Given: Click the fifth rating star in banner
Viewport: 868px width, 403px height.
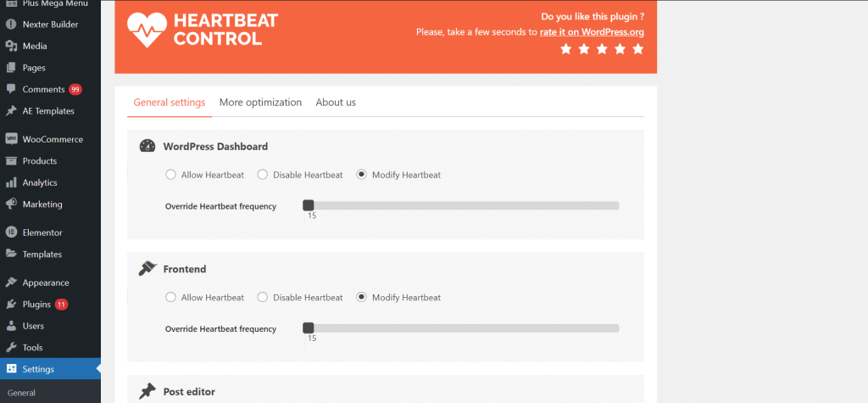Looking at the screenshot, I should [x=637, y=49].
